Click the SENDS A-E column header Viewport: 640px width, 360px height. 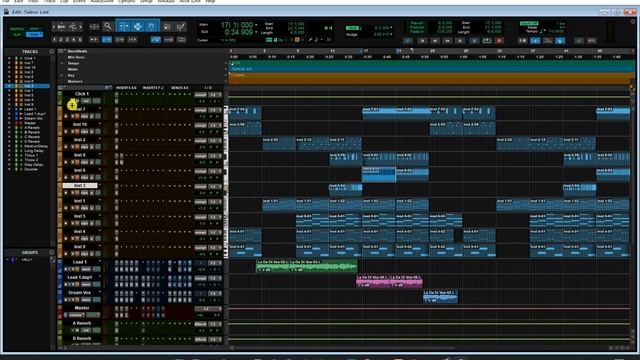click(180, 88)
